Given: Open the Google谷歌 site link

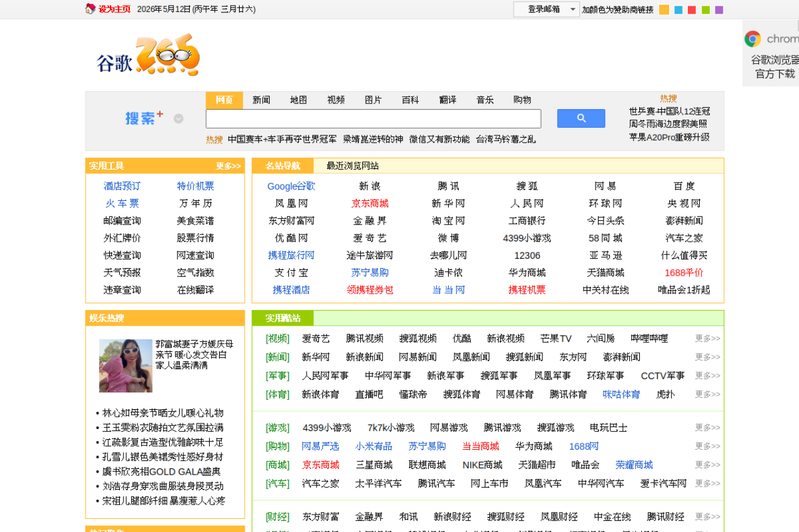Looking at the screenshot, I should tap(292, 186).
